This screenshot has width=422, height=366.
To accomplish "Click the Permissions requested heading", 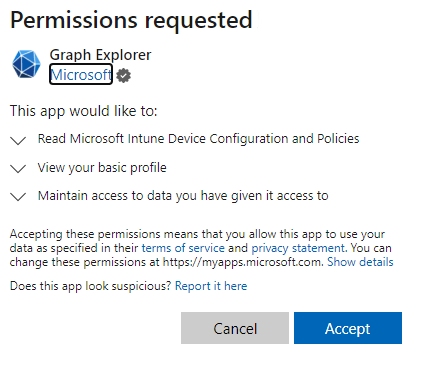I will (x=131, y=20).
